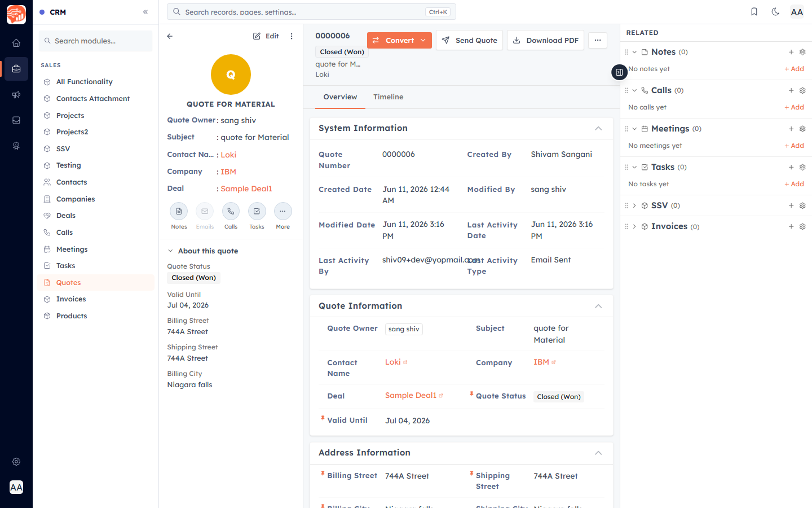Expand the Invoices related section
Screen dimensions: 812x508
coord(634,226)
